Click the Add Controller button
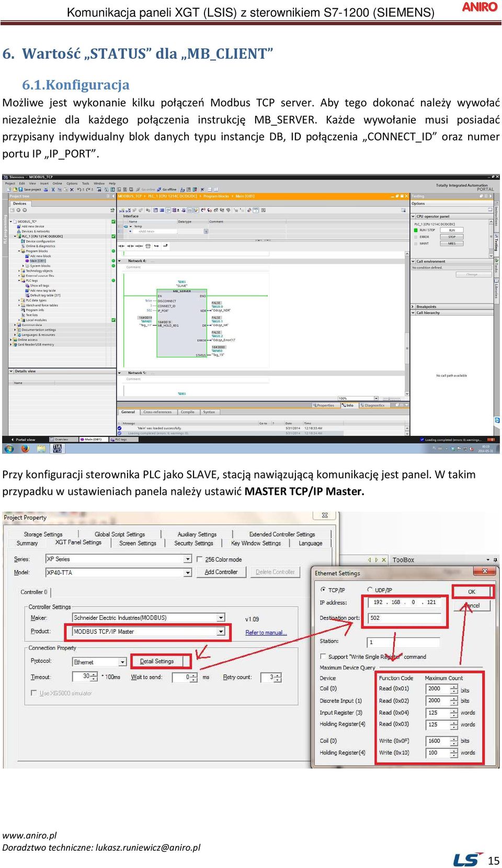 click(221, 572)
